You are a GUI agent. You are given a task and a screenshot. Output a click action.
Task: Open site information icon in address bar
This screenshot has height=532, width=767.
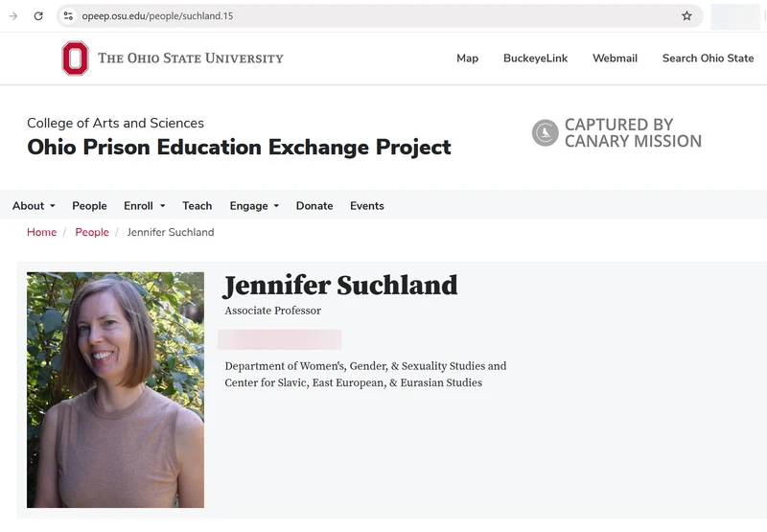click(68, 16)
